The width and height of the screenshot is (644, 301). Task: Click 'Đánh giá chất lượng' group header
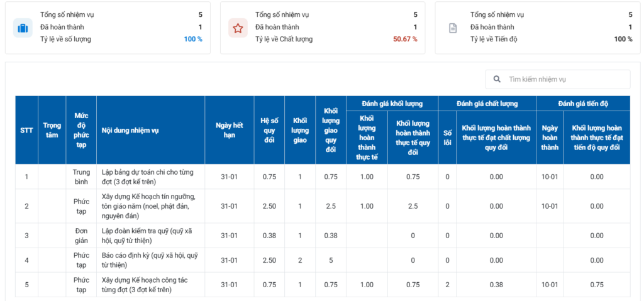(487, 103)
